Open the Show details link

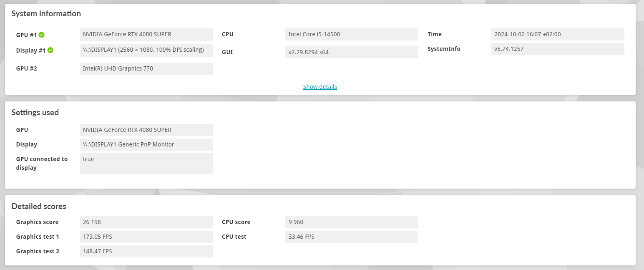(x=320, y=87)
